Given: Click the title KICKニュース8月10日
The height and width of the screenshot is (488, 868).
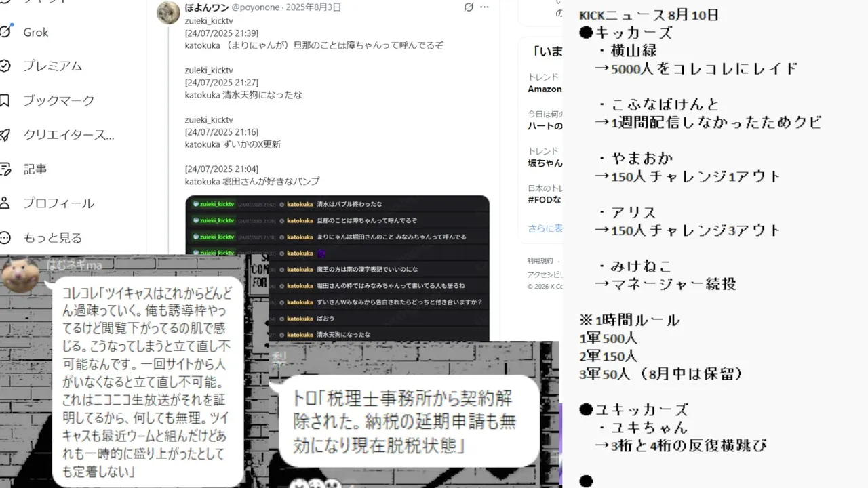Looking at the screenshot, I should 649,15.
